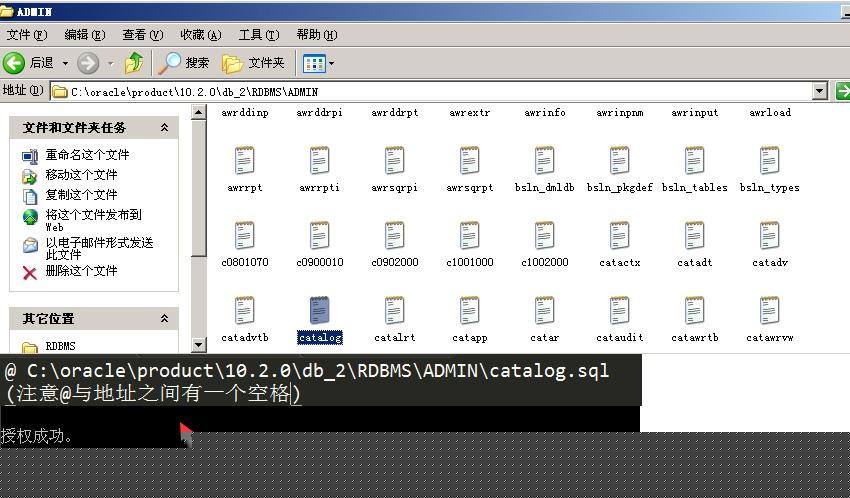This screenshot has width=850, height=498.
Task: Select the bsln_dmldb file icon
Action: click(544, 160)
